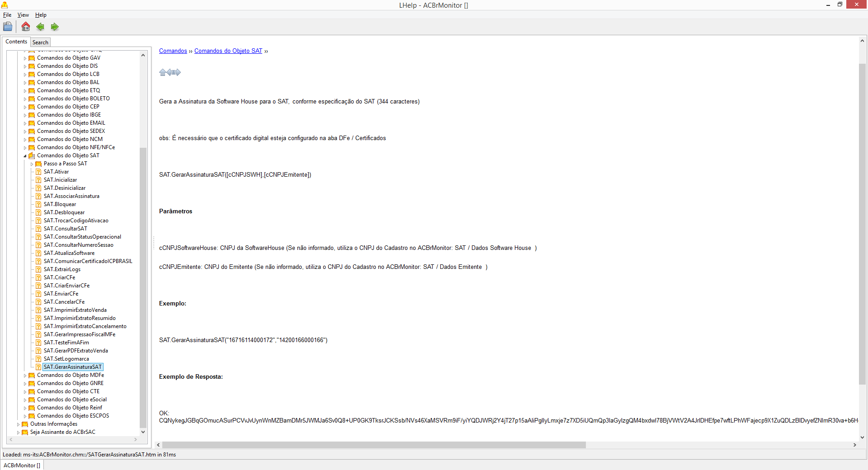The width and height of the screenshot is (868, 470).
Task: Expand the Comandos do Objeto NFE/NFCe node
Action: [x=25, y=148]
